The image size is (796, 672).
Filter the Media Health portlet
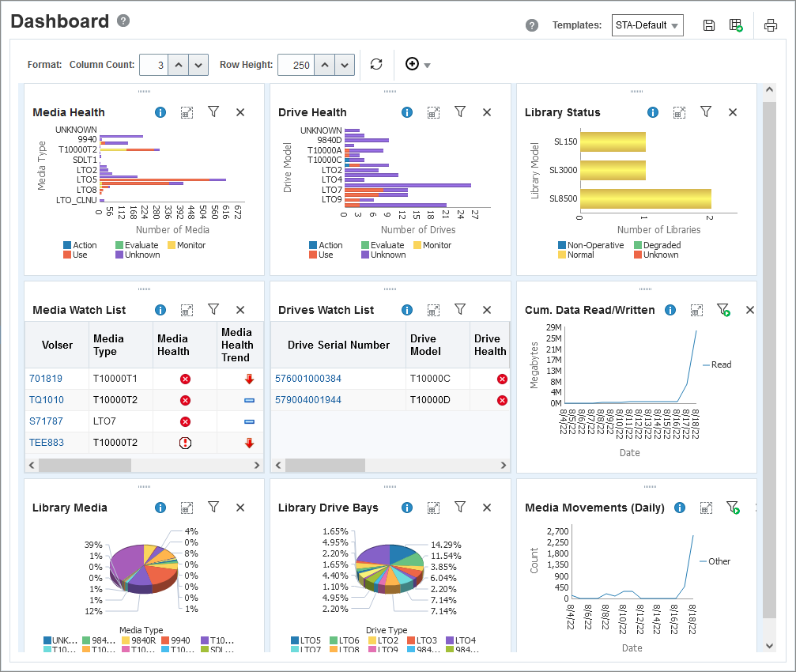coord(213,111)
